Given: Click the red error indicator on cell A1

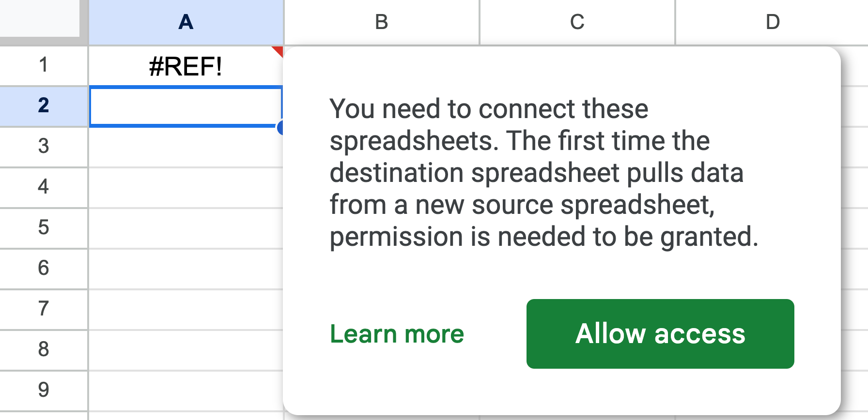Looking at the screenshot, I should tap(279, 52).
